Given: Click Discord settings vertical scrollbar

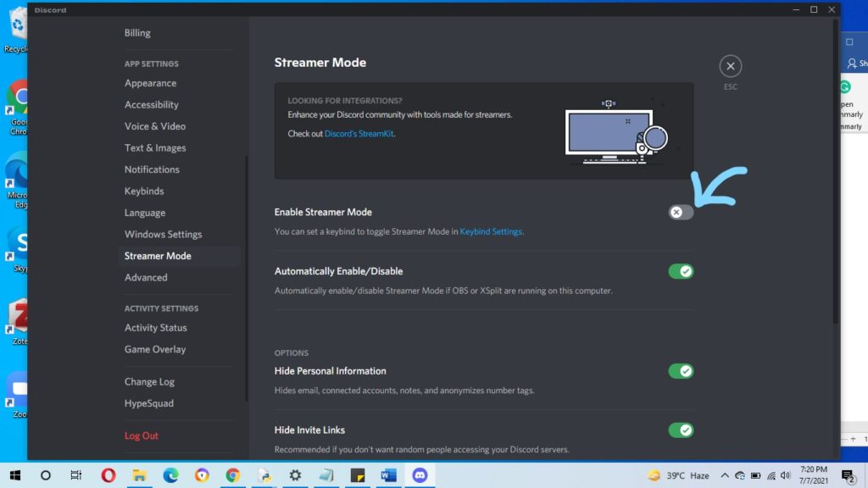Looking at the screenshot, I should pos(835,173).
